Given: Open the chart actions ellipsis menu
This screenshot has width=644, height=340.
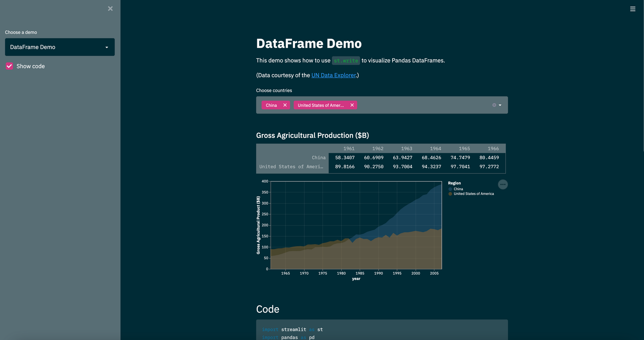Looking at the screenshot, I should coord(503,184).
